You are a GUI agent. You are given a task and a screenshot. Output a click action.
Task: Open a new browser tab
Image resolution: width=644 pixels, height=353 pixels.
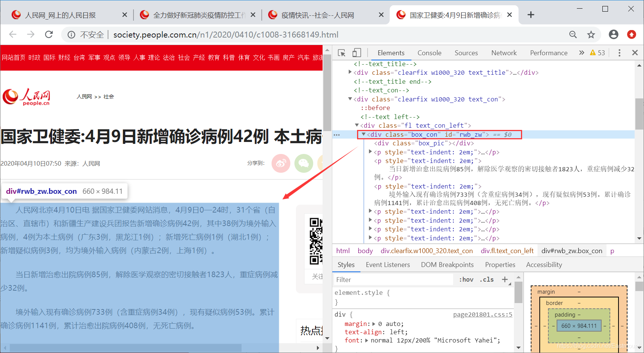click(x=531, y=15)
